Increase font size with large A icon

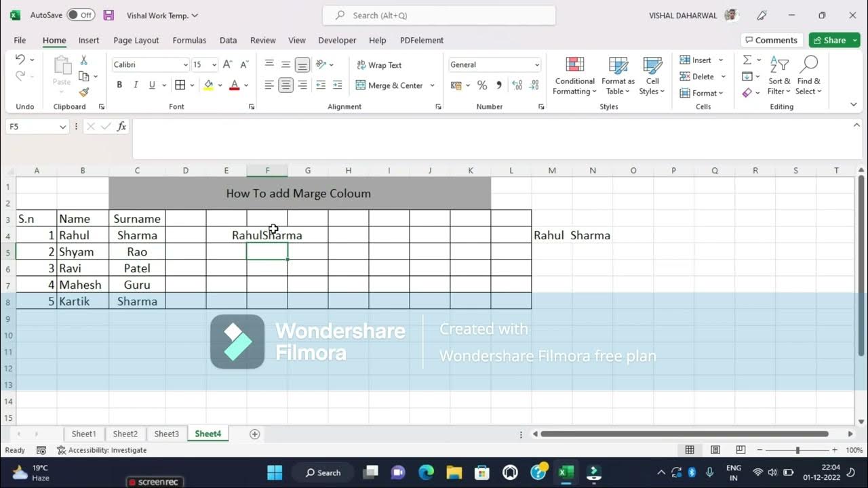coord(227,64)
